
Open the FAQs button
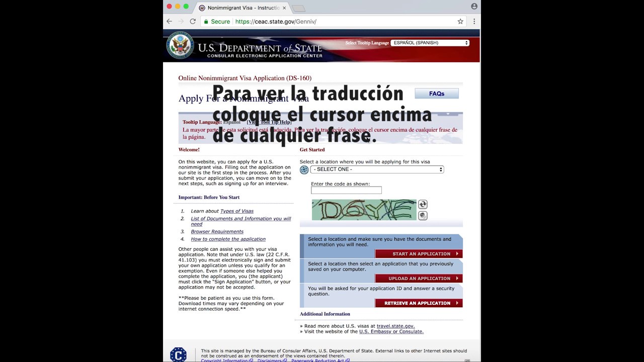[437, 94]
